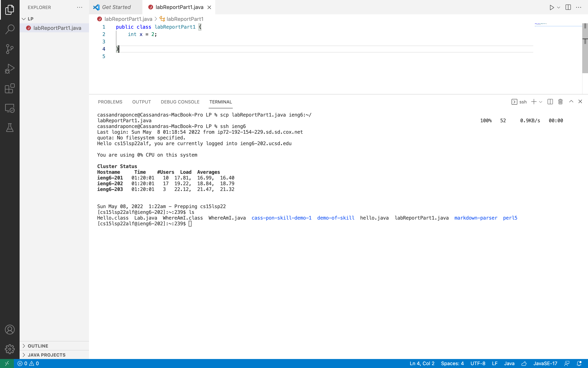Viewport: 588px width, 368px height.
Task: Run the Java file with play button
Action: pyautogui.click(x=551, y=7)
